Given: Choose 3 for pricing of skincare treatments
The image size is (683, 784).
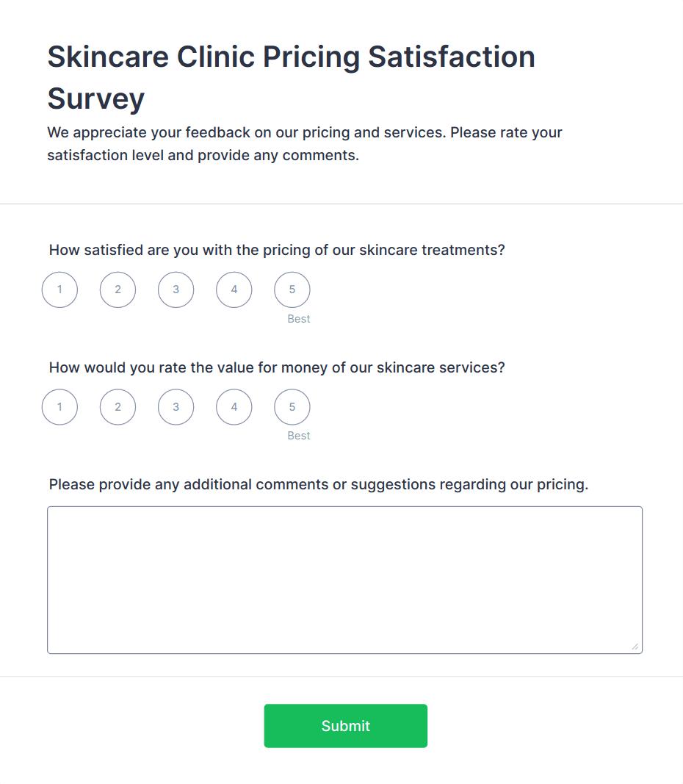Looking at the screenshot, I should (176, 289).
